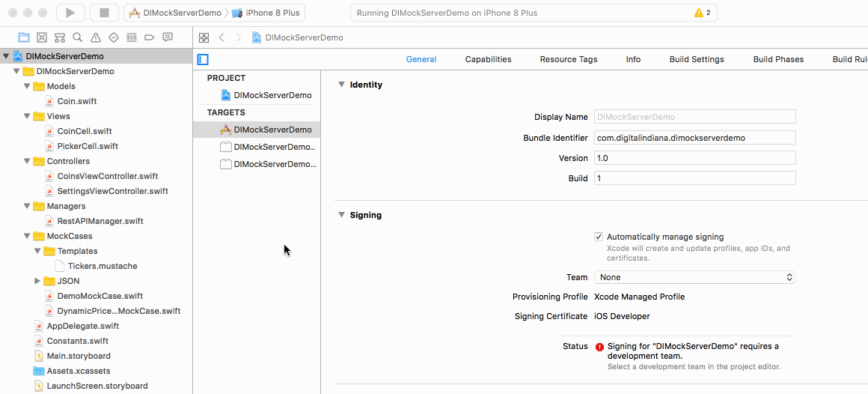
Task: Go forward with the right chevron
Action: 239,37
